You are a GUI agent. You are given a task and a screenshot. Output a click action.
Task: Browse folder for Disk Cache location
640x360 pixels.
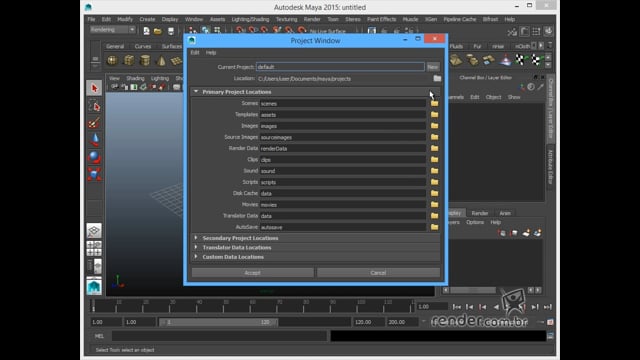pyautogui.click(x=434, y=193)
